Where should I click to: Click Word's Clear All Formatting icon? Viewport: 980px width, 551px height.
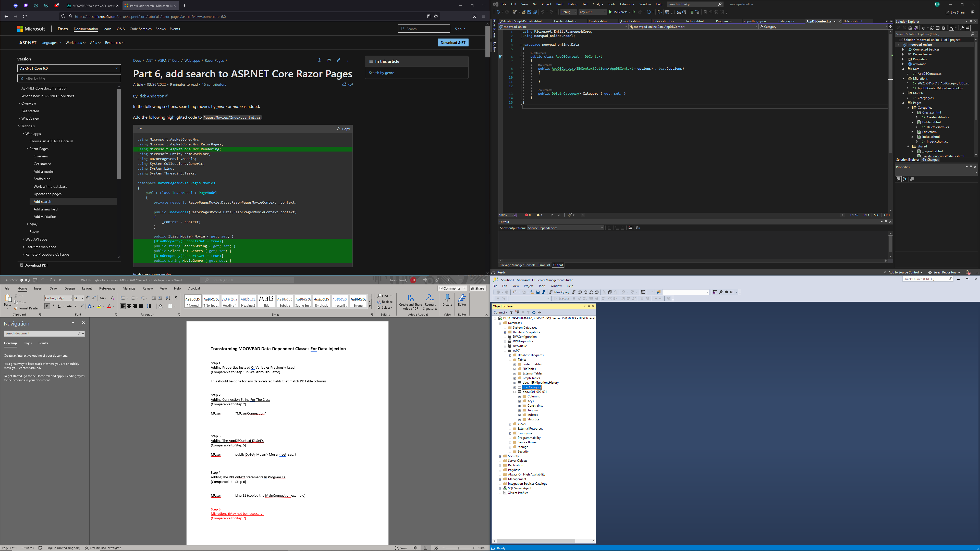(113, 298)
